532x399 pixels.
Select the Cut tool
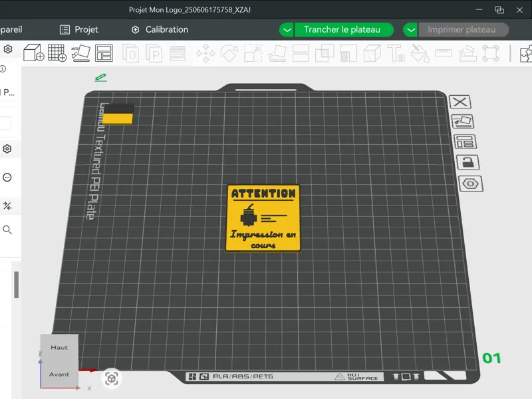coord(301,53)
